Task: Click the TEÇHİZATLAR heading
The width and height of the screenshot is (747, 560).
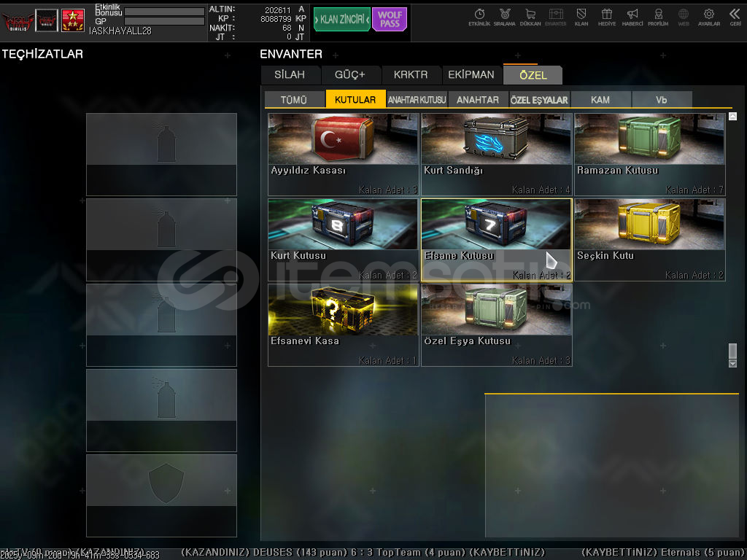Action: click(x=42, y=54)
